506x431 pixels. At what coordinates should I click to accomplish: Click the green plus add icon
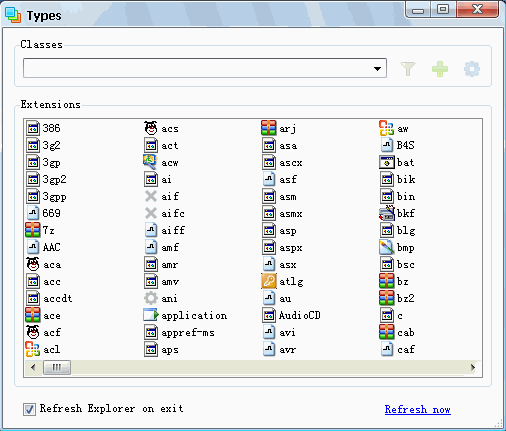point(440,69)
